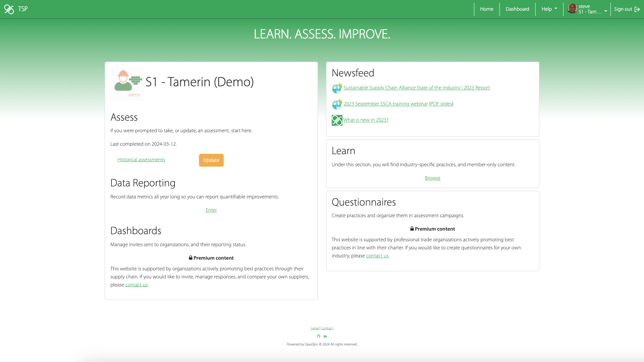
Task: Click the icon beside the 2023 Report newsfeed item
Action: 337,88
